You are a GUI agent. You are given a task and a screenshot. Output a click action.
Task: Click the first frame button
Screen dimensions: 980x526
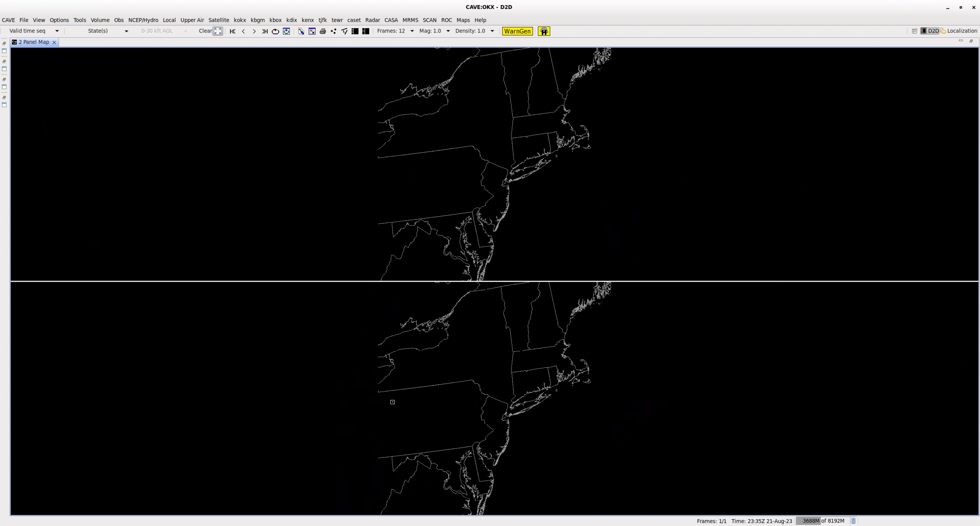click(x=232, y=31)
